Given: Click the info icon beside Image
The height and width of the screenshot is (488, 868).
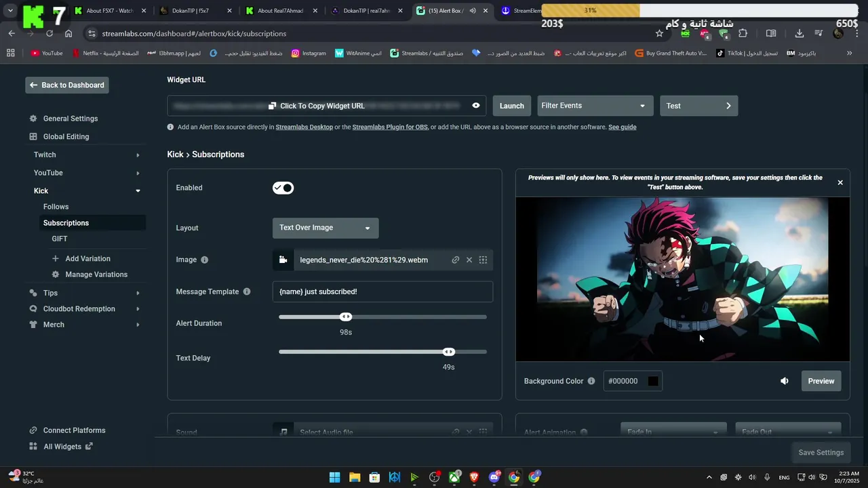Looking at the screenshot, I should pyautogui.click(x=205, y=260).
